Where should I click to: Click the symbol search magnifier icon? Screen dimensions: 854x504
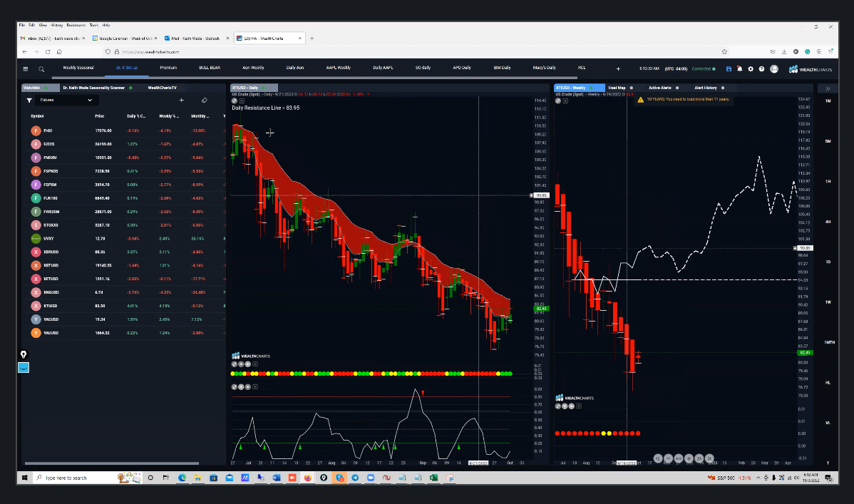point(41,69)
